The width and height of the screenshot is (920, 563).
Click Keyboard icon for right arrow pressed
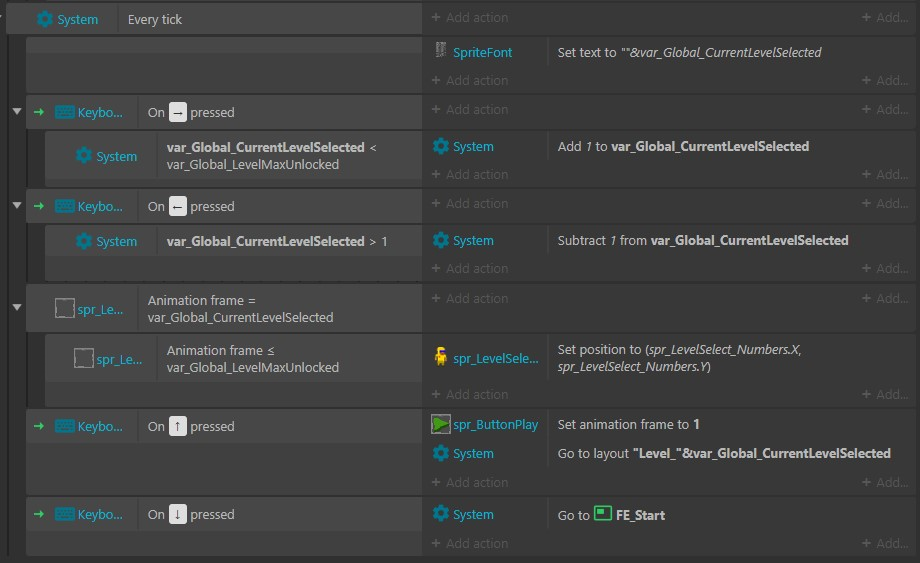coord(65,112)
